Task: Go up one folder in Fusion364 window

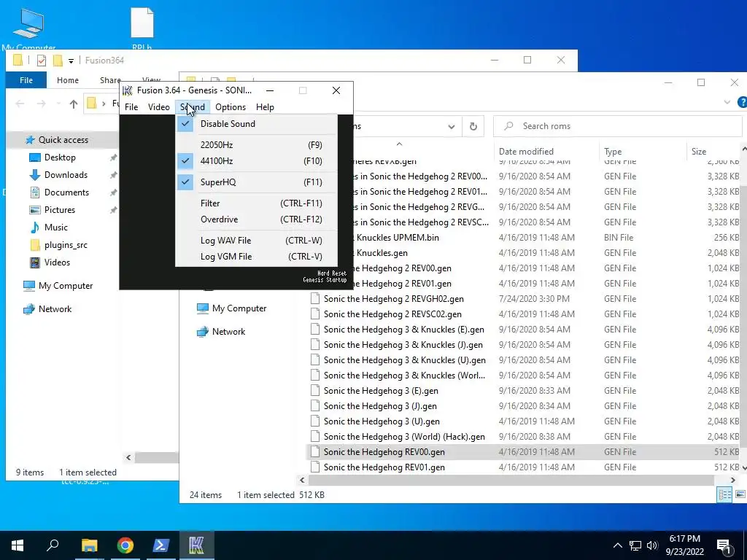Action: click(x=74, y=104)
